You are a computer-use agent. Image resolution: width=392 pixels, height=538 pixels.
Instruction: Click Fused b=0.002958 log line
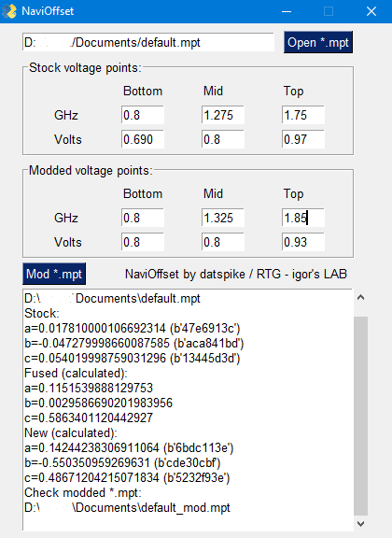tap(98, 403)
